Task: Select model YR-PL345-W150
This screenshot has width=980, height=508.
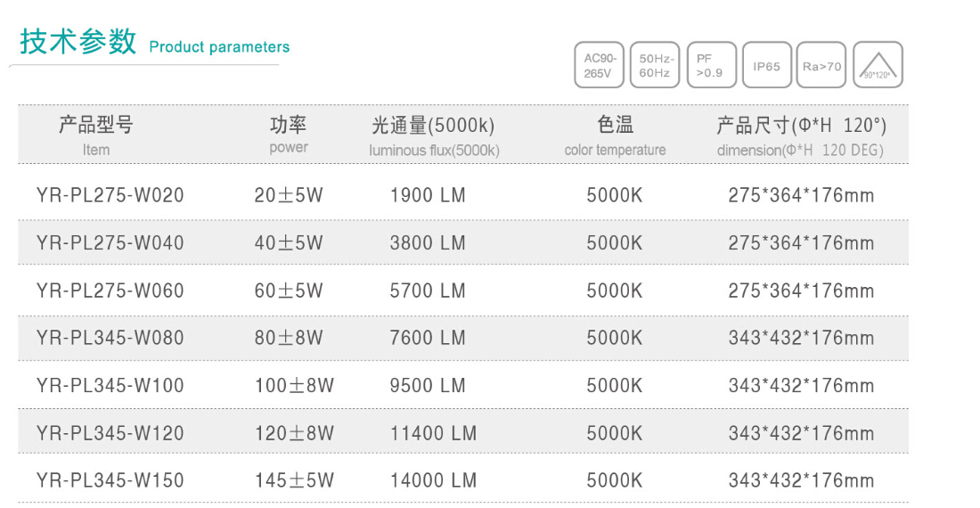Action: pos(110,480)
